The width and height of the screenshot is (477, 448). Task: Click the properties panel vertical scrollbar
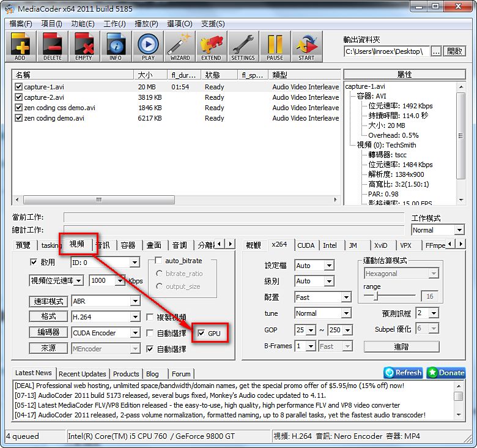pos(461,136)
